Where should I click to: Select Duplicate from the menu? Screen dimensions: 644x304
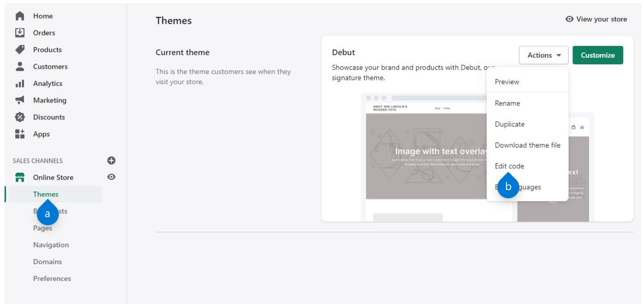point(527,124)
